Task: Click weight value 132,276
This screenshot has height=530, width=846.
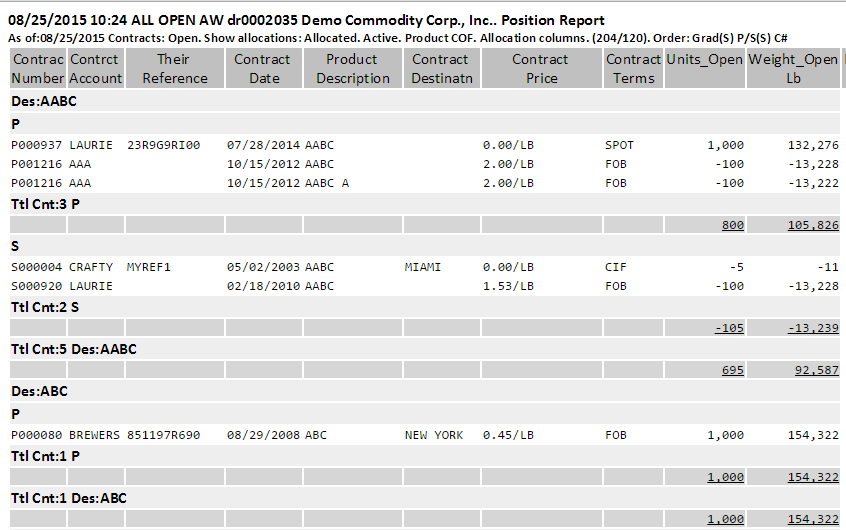Action: pyautogui.click(x=813, y=145)
